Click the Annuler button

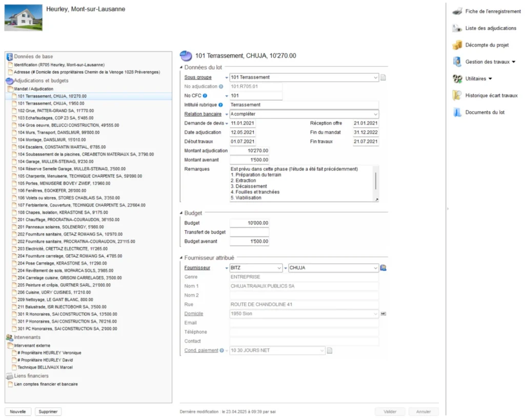click(423, 412)
